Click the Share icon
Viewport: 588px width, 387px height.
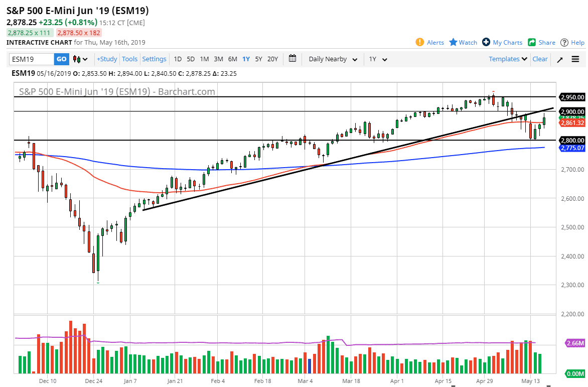tap(532, 42)
